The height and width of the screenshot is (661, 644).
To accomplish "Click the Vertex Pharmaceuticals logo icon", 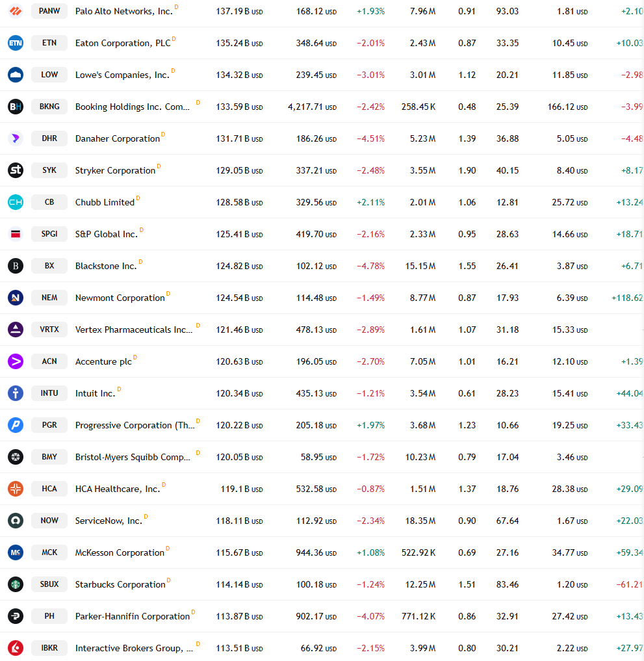I will [x=16, y=330].
